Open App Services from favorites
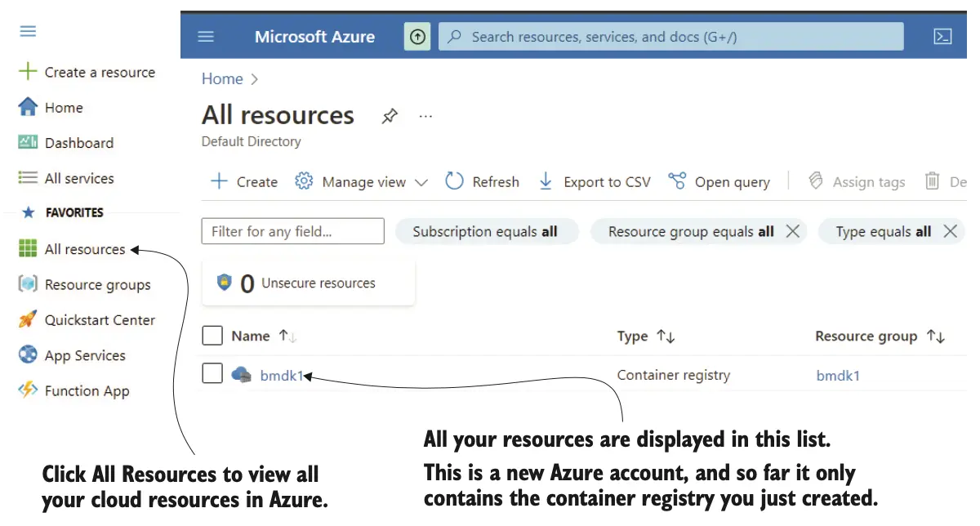This screenshot has height=526, width=980. [85, 355]
